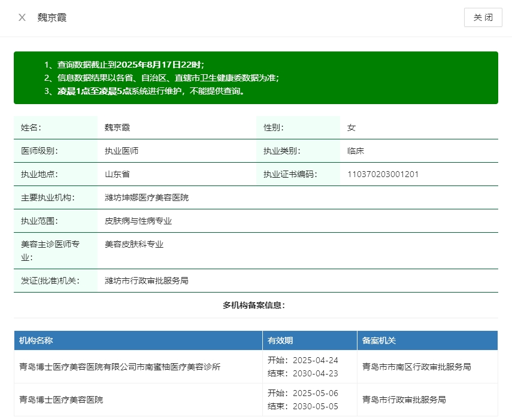Click the 魏京霞 dialog title text
Image resolution: width=512 pixels, height=420 pixels.
coord(51,17)
